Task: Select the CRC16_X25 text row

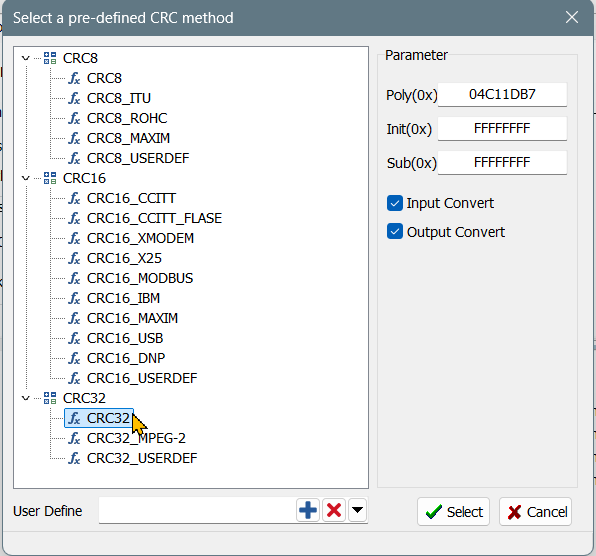Action: [124, 258]
